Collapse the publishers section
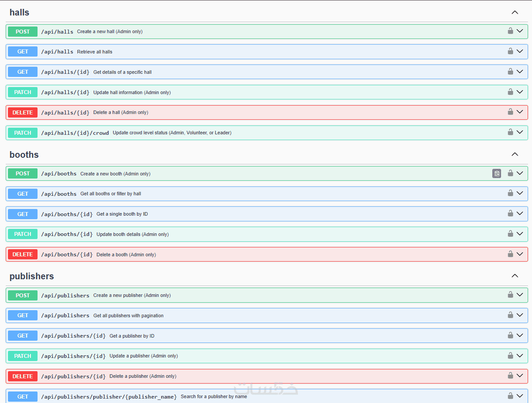The height and width of the screenshot is (403, 532). tap(515, 276)
